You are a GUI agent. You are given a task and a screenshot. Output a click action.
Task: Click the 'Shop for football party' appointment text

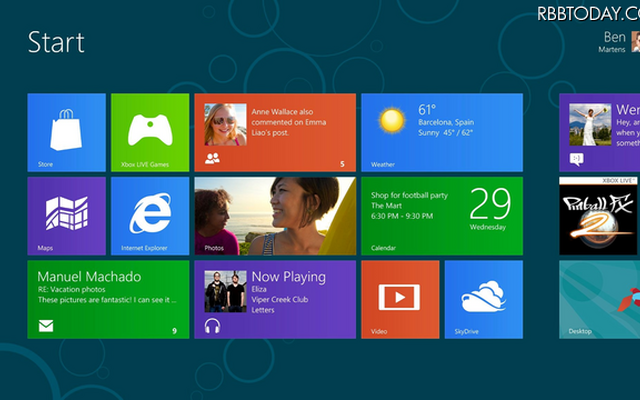point(409,195)
